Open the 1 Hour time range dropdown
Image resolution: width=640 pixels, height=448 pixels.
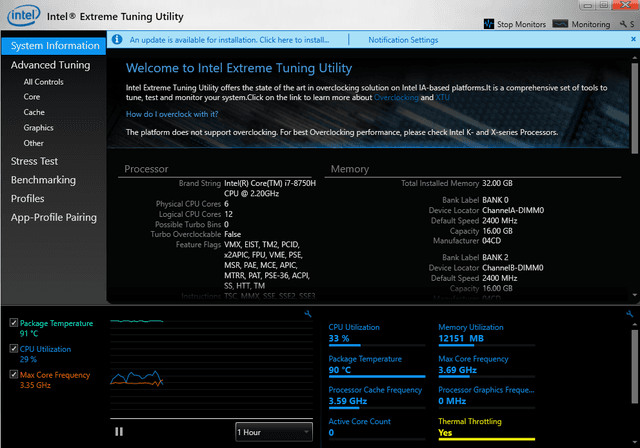pos(274,432)
